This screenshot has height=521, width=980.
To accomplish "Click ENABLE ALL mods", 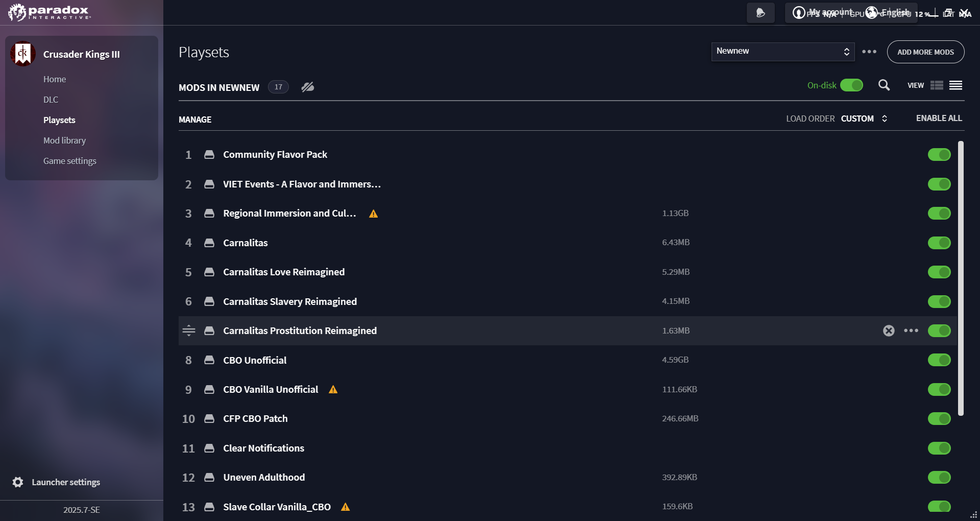I will point(939,118).
